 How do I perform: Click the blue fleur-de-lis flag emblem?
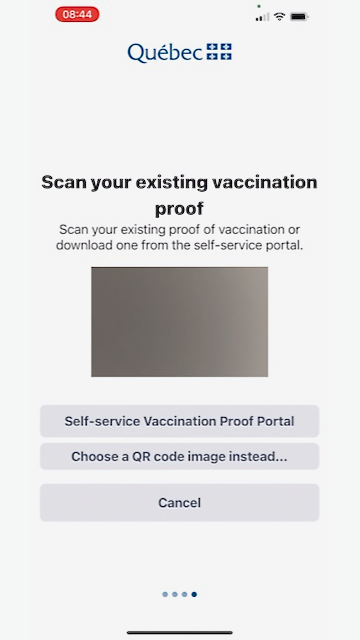coord(219,52)
